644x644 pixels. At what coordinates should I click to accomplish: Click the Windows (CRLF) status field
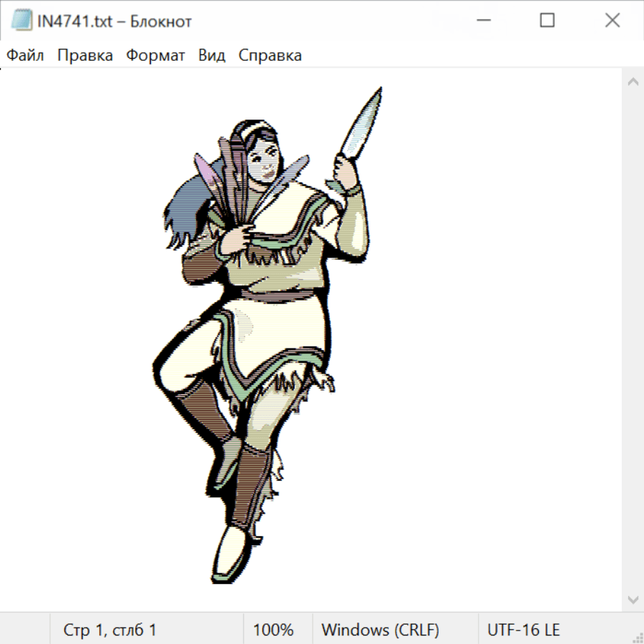pyautogui.click(x=380, y=630)
